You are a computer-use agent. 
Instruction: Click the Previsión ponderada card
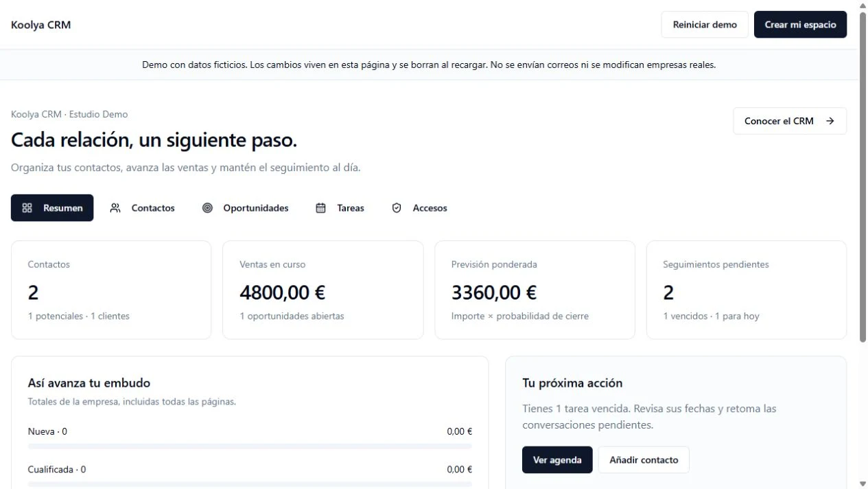(535, 290)
